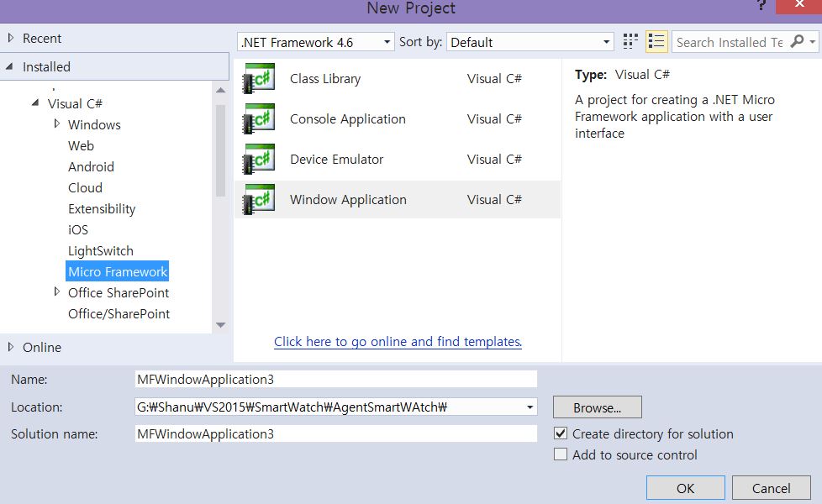822x504 pixels.
Task: Open the Sort by Default dropdown
Action: point(530,42)
